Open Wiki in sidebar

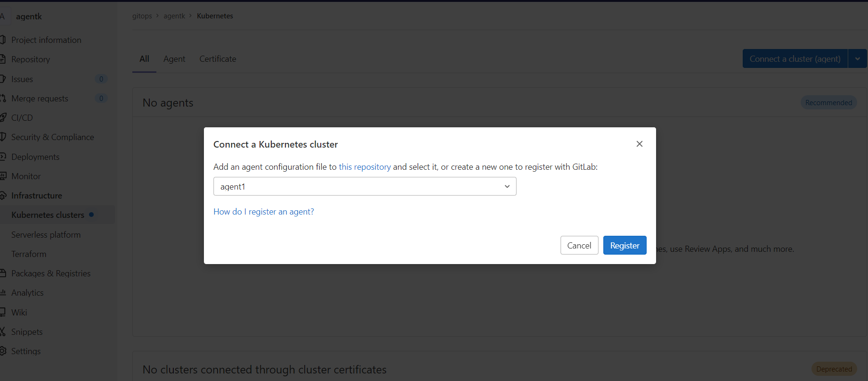point(19,313)
